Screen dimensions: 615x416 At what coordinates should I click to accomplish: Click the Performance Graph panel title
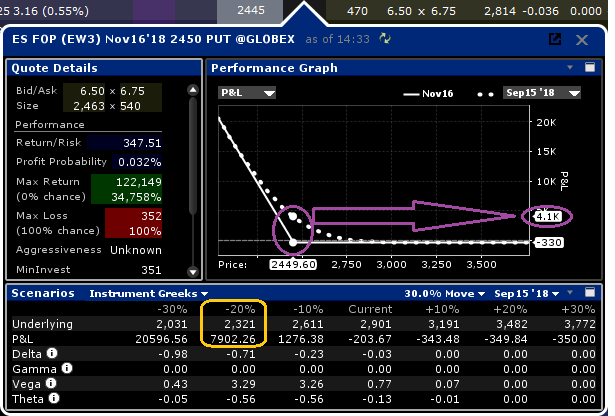pyautogui.click(x=274, y=68)
